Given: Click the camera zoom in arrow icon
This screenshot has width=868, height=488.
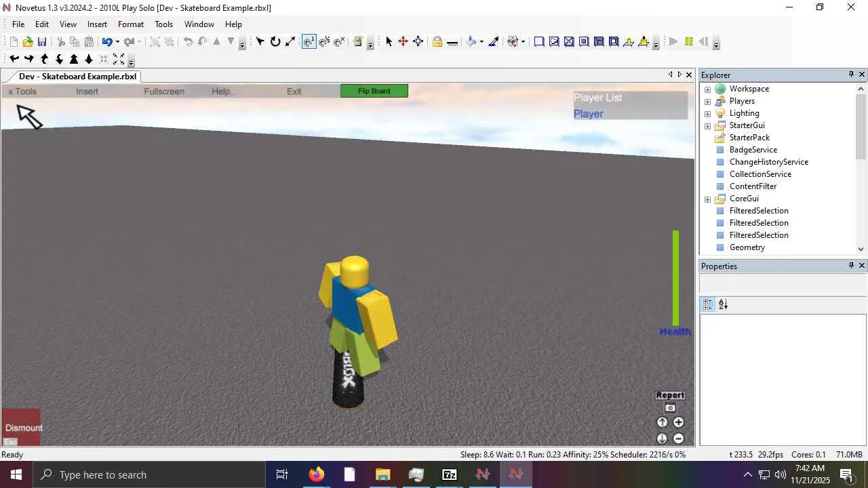Looking at the screenshot, I should click(x=74, y=59).
